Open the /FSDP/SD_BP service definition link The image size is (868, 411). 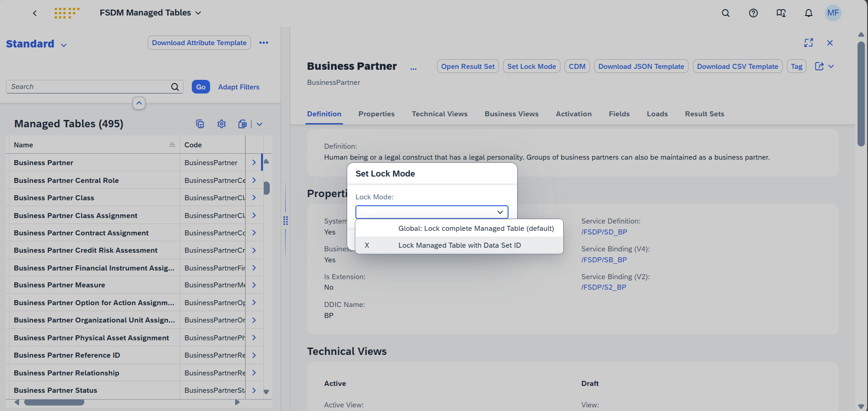604,232
